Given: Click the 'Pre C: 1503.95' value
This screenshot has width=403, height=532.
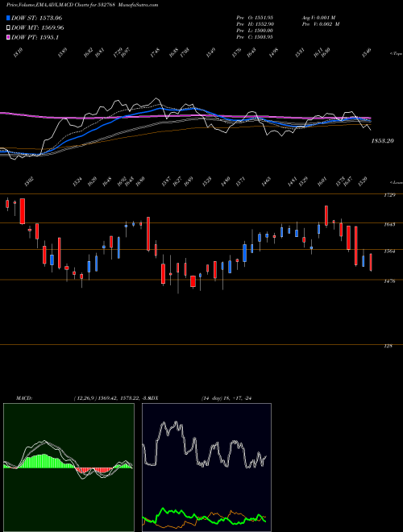Looking at the screenshot, I should point(255,37).
